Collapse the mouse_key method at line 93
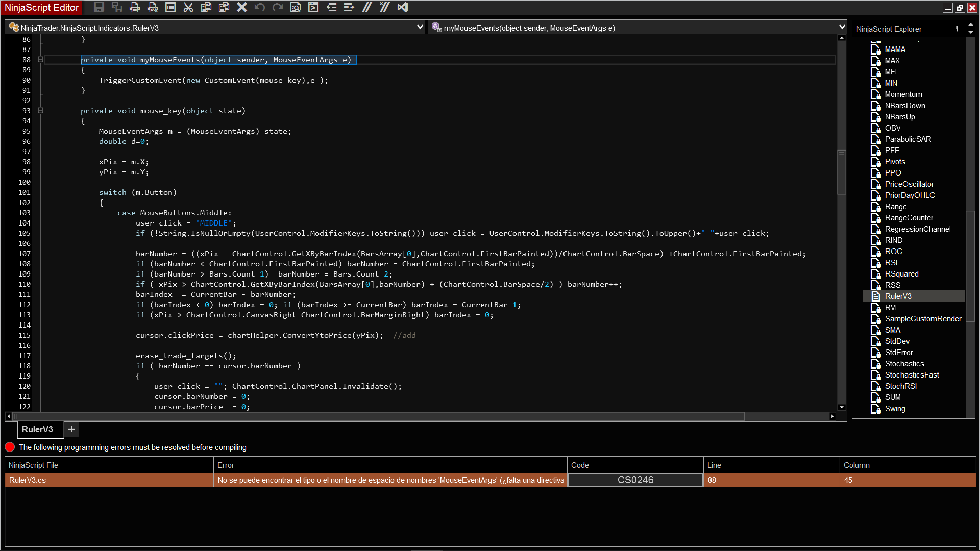This screenshot has width=980, height=551. click(41, 111)
